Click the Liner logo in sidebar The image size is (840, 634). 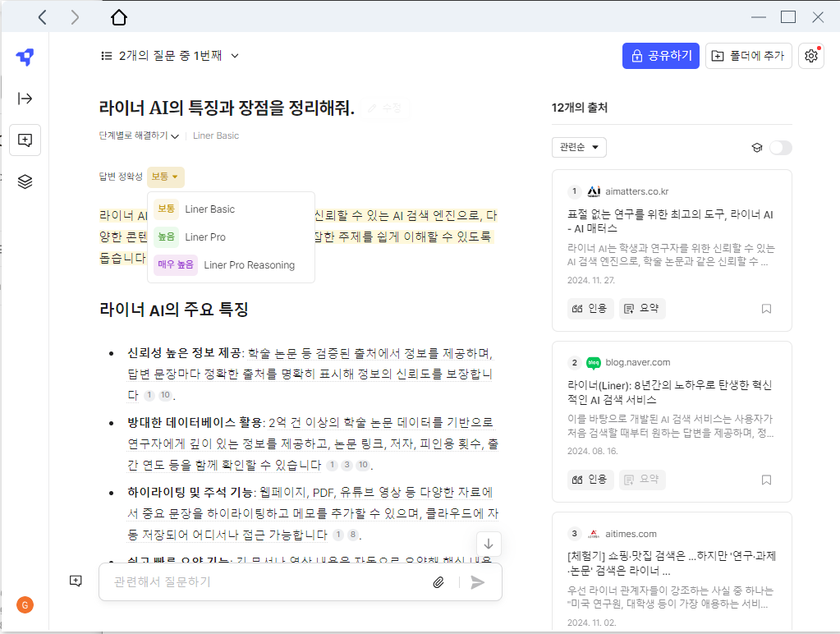(x=25, y=57)
